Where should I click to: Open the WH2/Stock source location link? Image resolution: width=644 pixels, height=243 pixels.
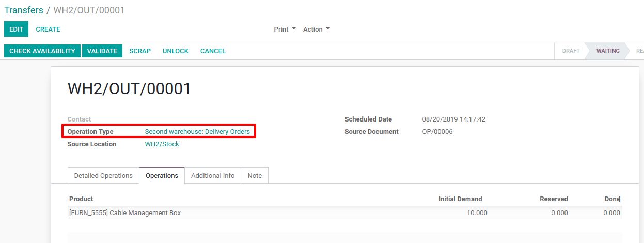(162, 144)
